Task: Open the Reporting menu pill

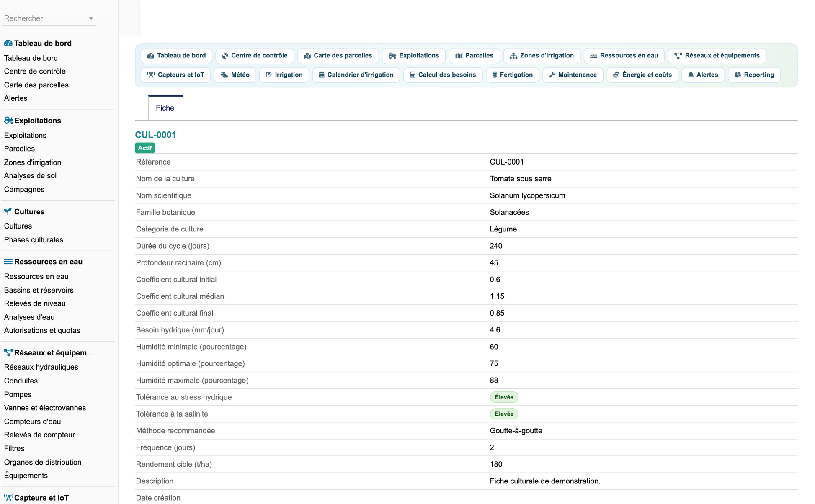Action: (x=754, y=75)
